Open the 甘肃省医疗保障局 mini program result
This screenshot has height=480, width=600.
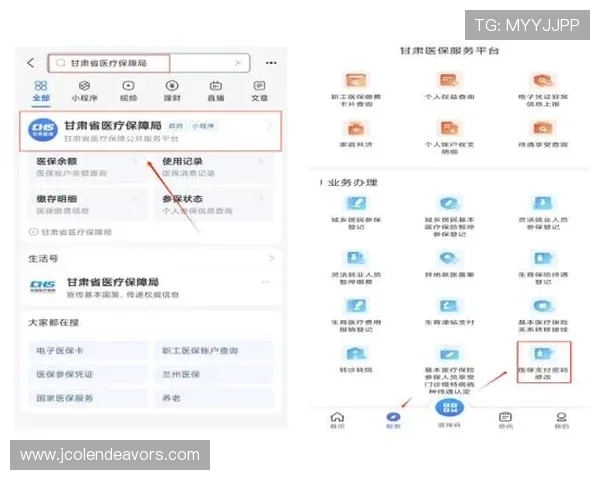pos(150,131)
